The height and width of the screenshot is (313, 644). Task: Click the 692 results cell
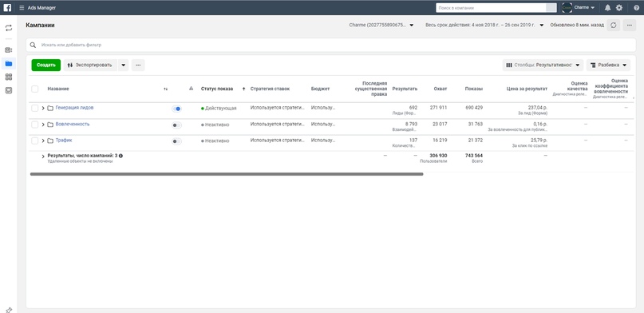click(x=413, y=108)
